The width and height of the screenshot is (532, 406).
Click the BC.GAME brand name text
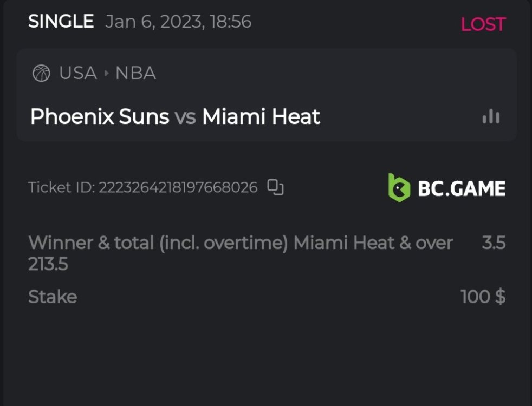tap(462, 188)
